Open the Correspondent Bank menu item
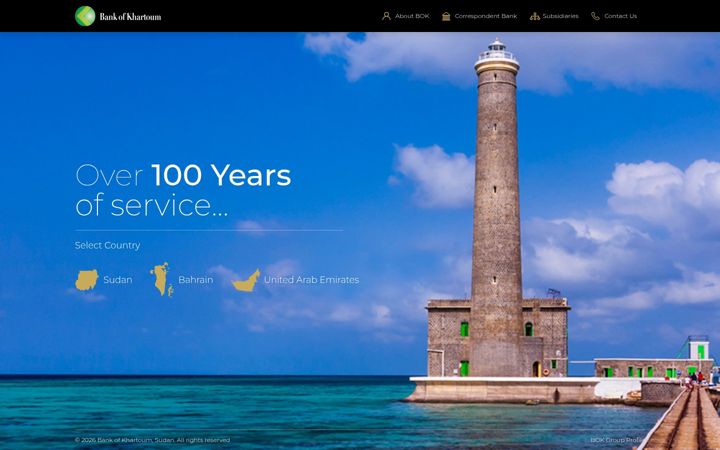Image resolution: width=720 pixels, height=450 pixels. (485, 16)
